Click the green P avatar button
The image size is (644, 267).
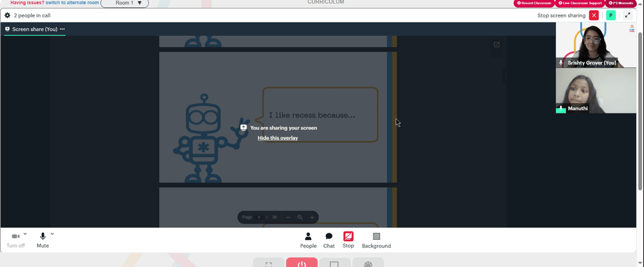[x=611, y=15]
